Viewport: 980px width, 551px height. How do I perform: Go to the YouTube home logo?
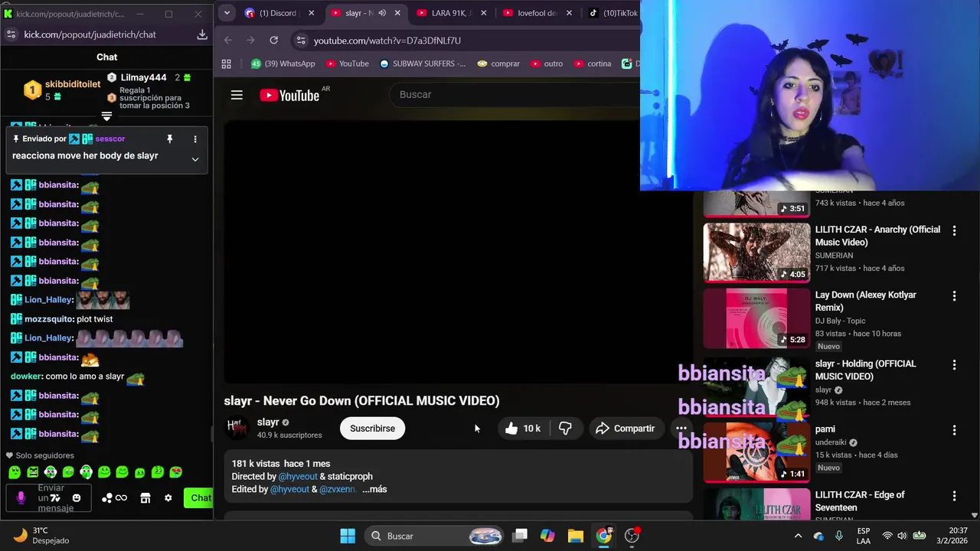click(x=289, y=95)
